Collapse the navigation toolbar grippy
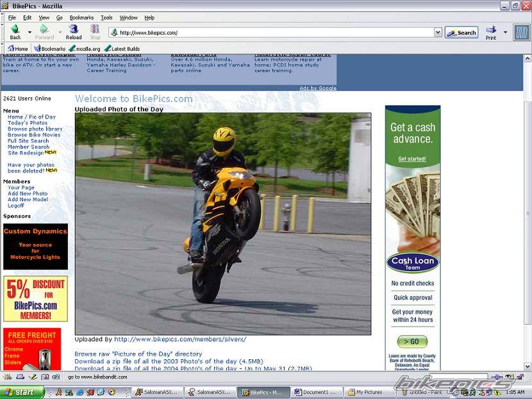 2,33
